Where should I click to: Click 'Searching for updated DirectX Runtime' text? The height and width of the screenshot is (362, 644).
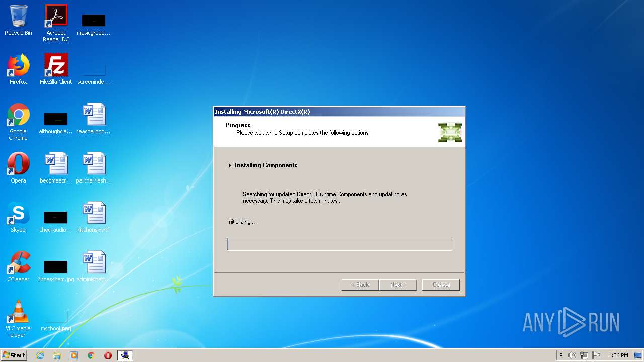pos(325,197)
